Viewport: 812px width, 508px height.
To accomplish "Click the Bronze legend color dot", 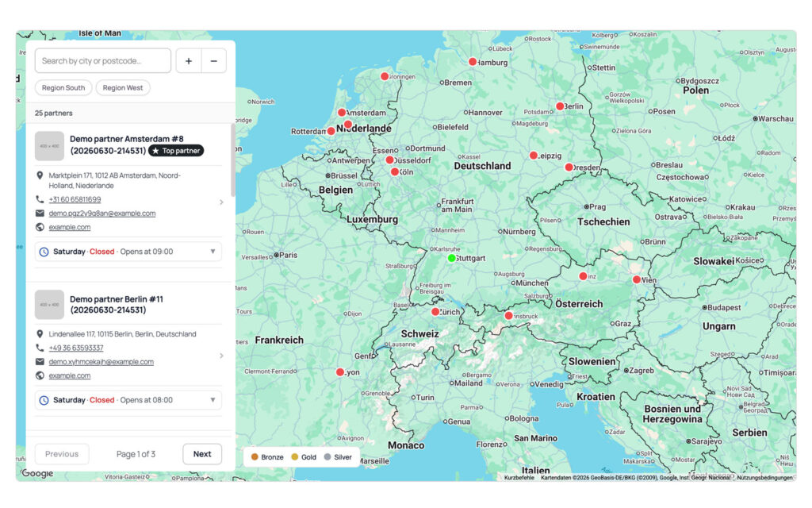I will point(255,456).
